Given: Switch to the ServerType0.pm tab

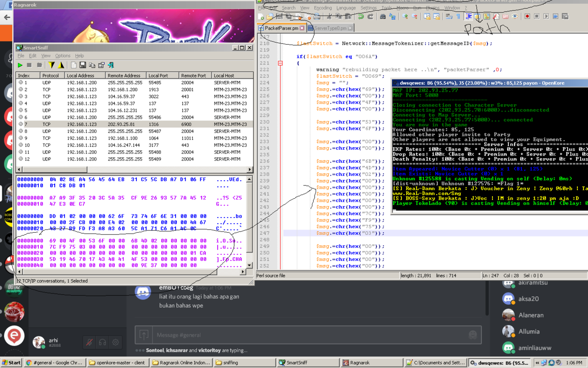Looking at the screenshot, I should coord(330,28).
